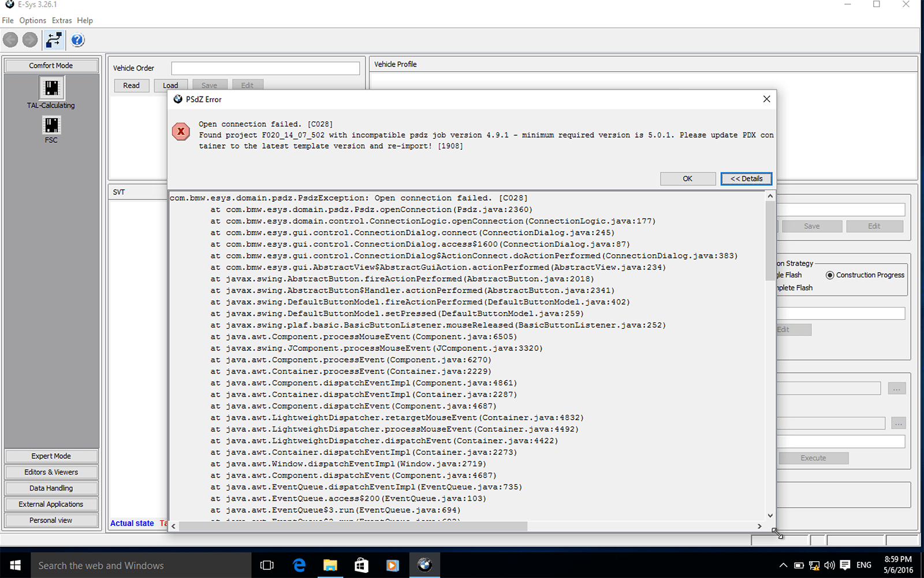Click the stack trace scroll-up arrow

tap(770, 196)
